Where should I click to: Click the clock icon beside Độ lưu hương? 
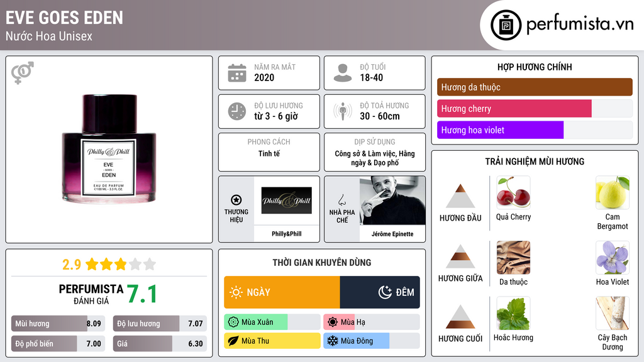(237, 111)
